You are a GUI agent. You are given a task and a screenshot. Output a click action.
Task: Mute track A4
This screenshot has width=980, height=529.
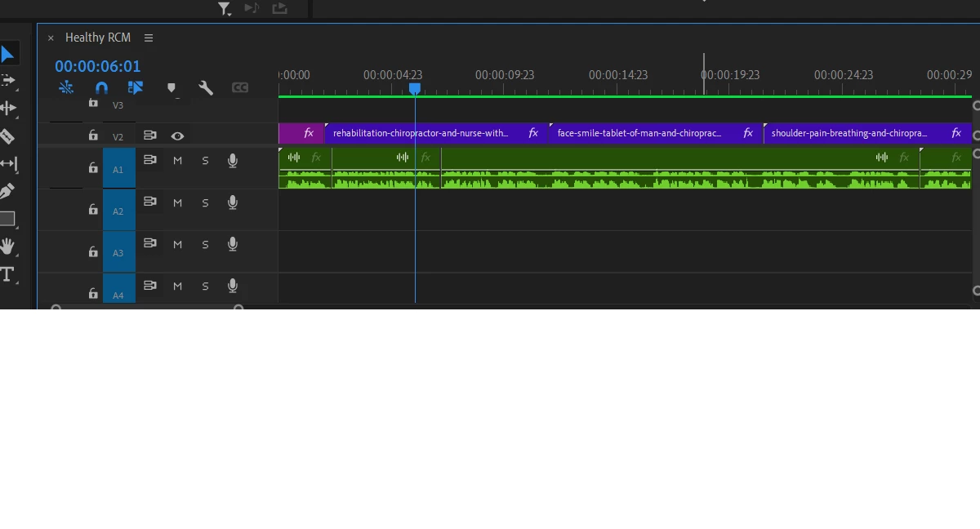tap(177, 286)
